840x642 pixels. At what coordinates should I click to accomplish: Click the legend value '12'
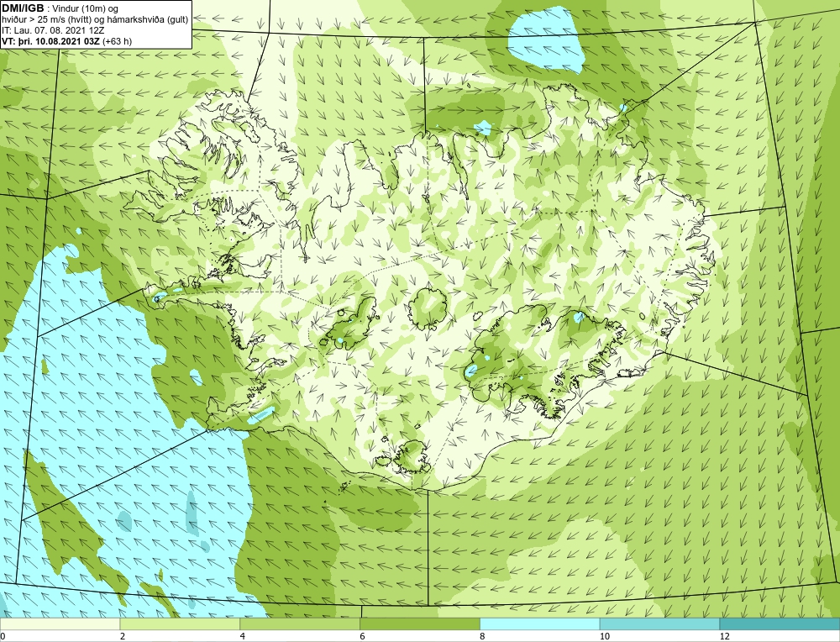tap(725, 636)
